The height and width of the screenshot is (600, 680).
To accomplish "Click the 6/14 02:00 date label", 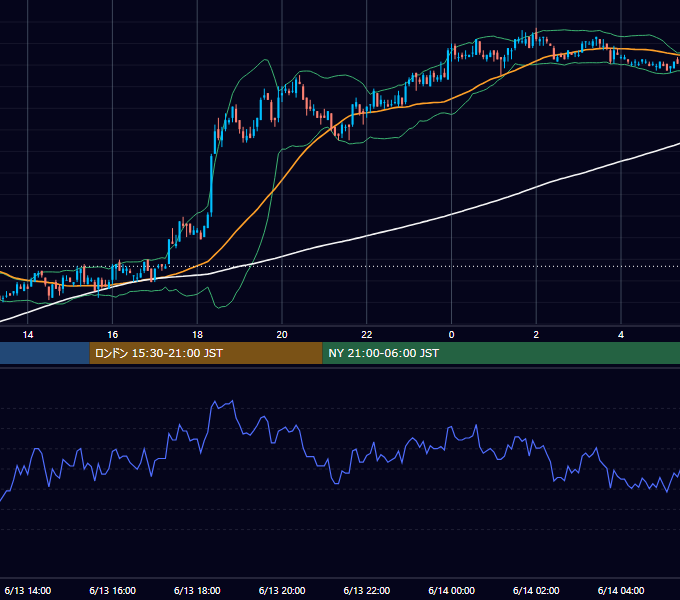I will coord(536,590).
